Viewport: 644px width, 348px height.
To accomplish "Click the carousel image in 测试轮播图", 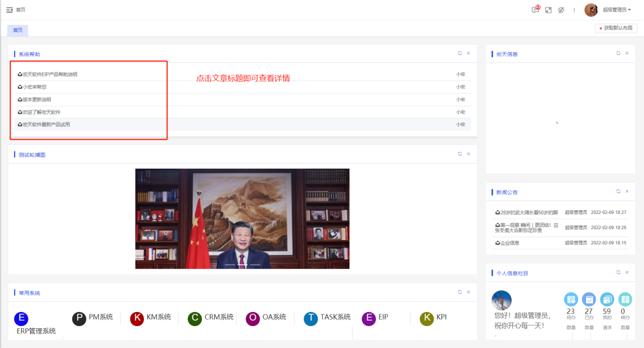I will tap(242, 218).
